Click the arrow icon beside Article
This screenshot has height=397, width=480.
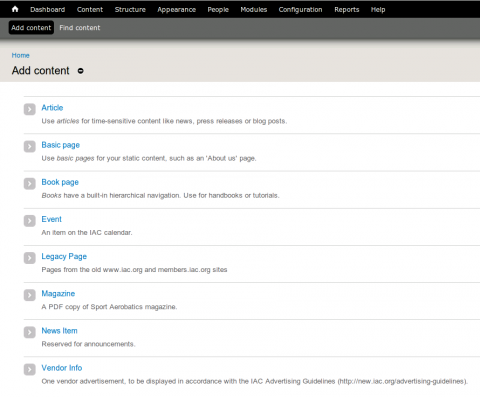click(x=30, y=109)
